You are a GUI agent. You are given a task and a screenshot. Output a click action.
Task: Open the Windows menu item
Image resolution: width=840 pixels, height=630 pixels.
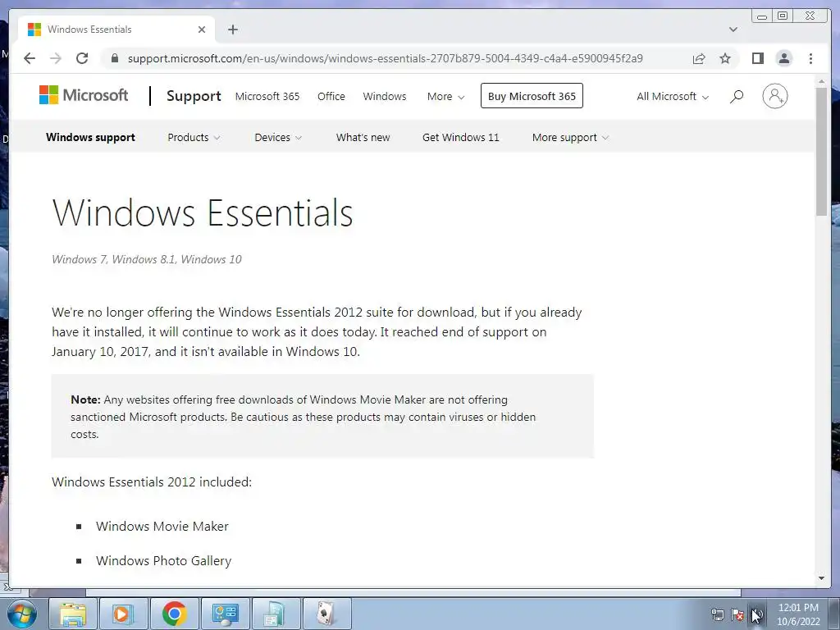pos(385,97)
